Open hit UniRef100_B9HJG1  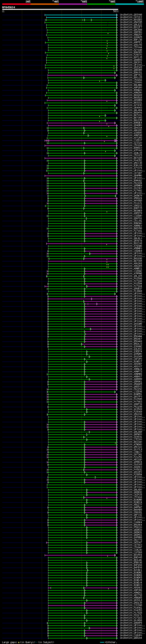[x=131, y=72]
